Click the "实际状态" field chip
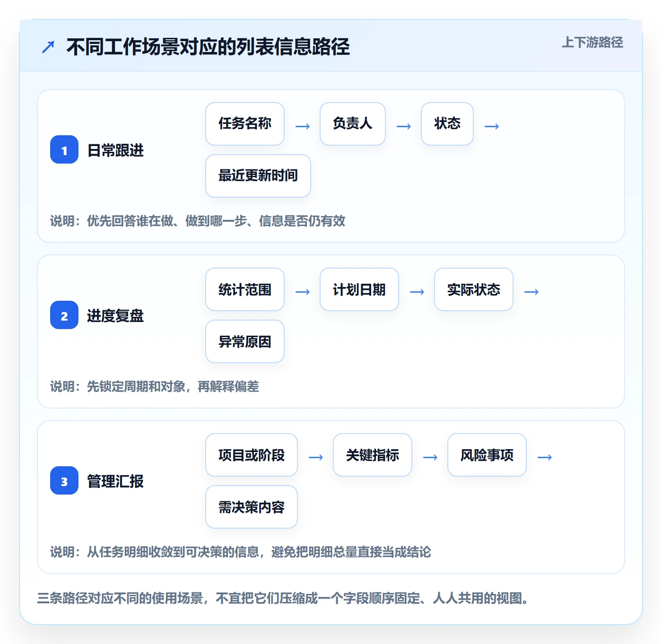This screenshot has width=662, height=644. (x=474, y=289)
